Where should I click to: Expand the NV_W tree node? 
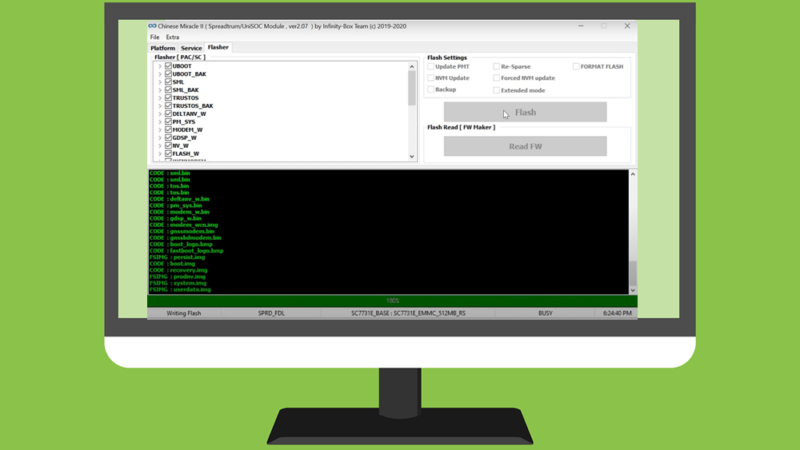[x=160, y=146]
